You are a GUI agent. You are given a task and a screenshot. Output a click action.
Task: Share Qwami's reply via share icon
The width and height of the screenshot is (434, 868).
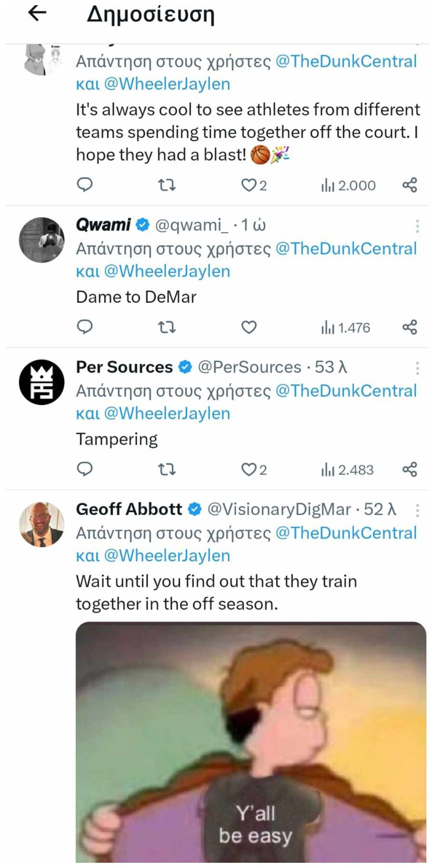click(x=410, y=327)
